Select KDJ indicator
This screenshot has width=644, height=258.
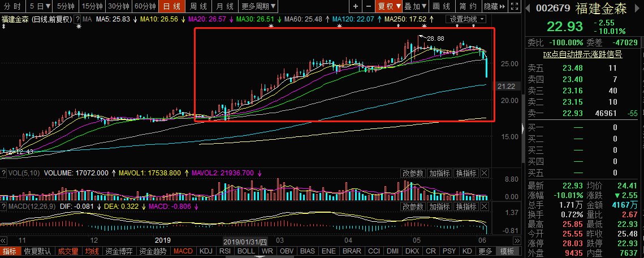tap(206, 251)
